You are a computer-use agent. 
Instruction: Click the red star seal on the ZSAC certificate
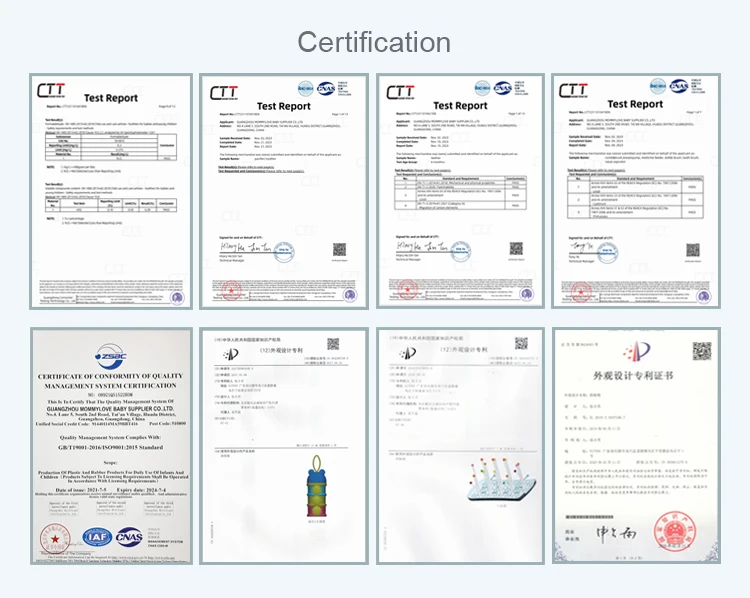point(55,539)
